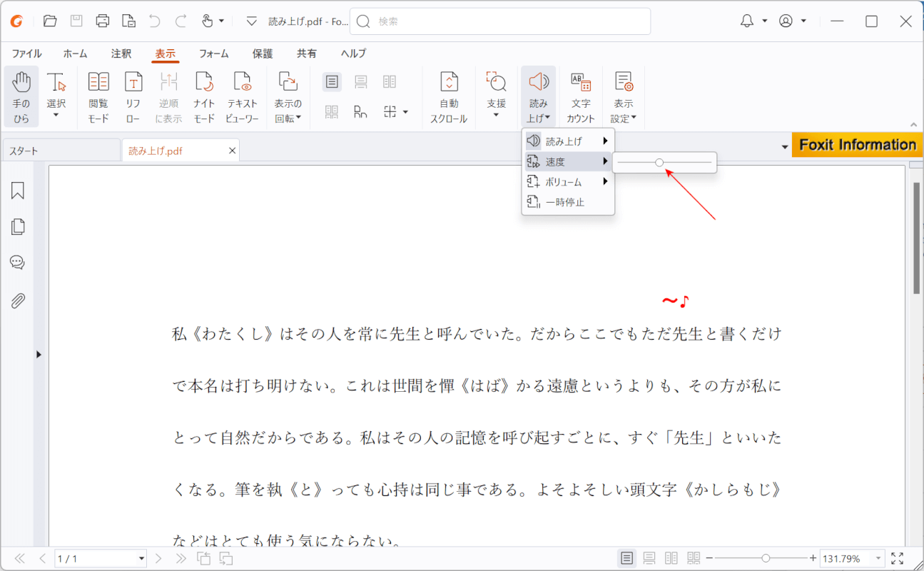Open the Attachments paperclip panel
Screen dimensions: 924x571
point(17,300)
